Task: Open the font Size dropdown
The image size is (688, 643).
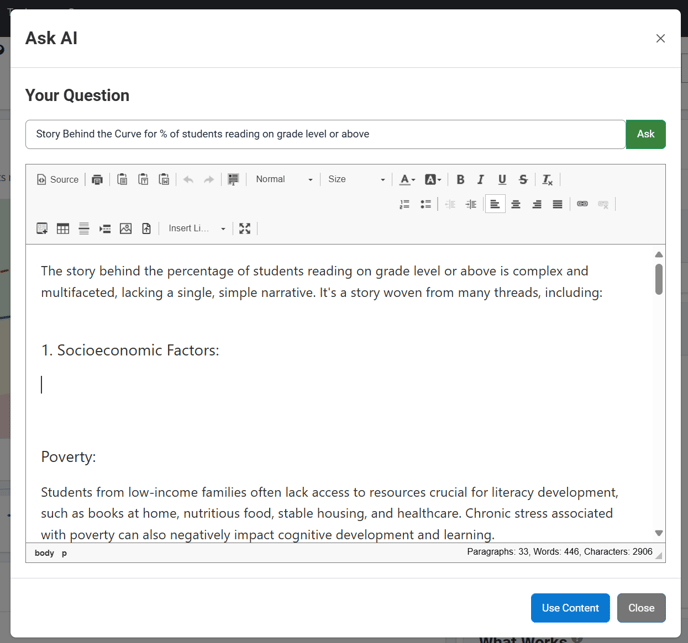Action: point(356,180)
